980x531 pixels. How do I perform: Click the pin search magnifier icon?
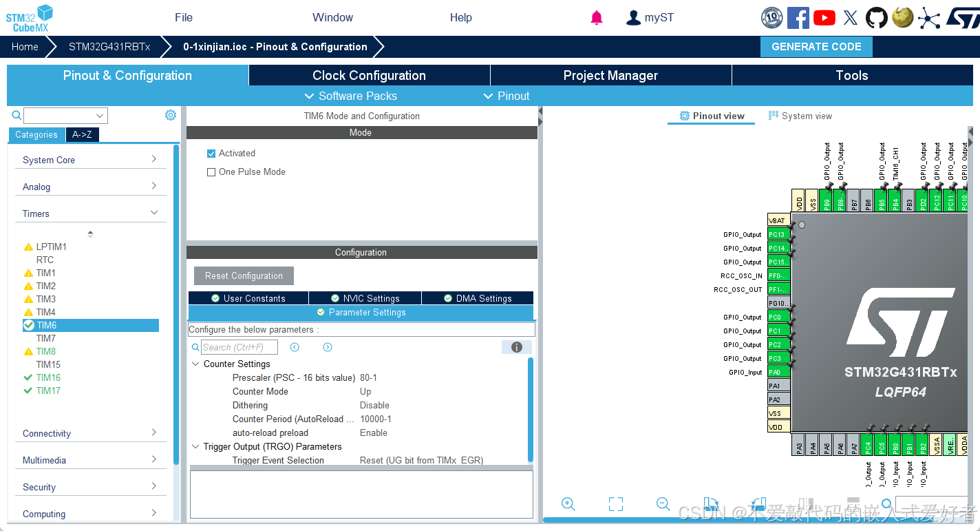click(888, 504)
